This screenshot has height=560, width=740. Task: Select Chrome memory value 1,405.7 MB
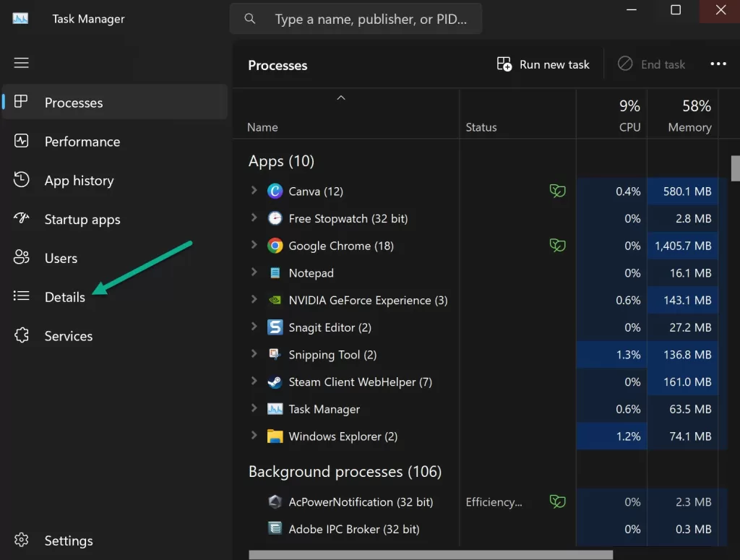coord(682,246)
